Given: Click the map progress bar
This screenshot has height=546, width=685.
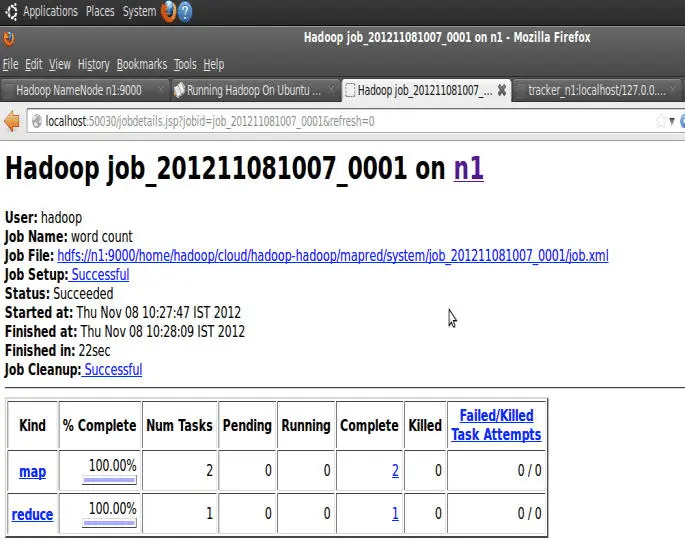Looking at the screenshot, I should point(109,480).
